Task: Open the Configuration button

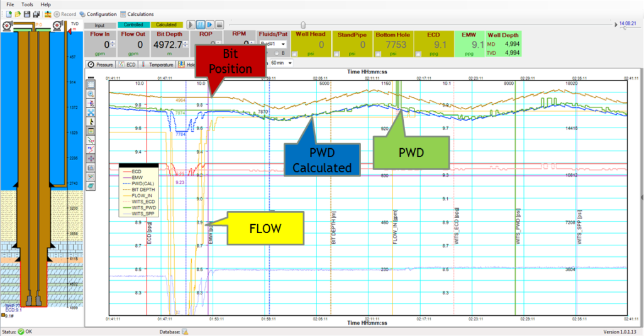Action: tap(98, 14)
